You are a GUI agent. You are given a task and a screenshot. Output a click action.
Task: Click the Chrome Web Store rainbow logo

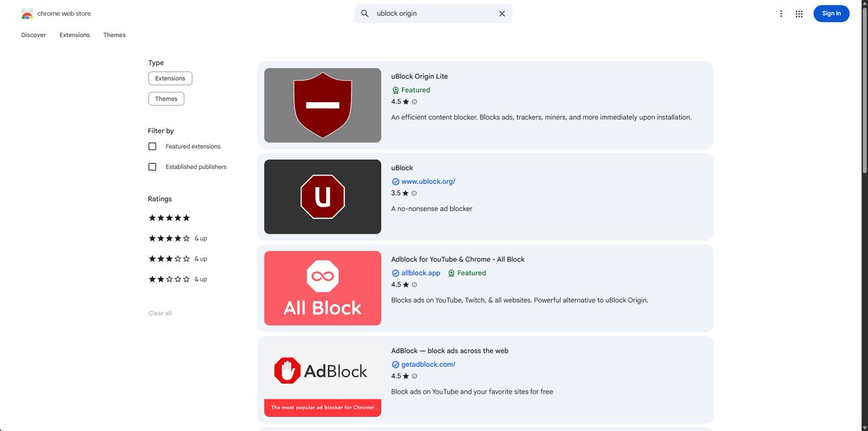pos(27,14)
